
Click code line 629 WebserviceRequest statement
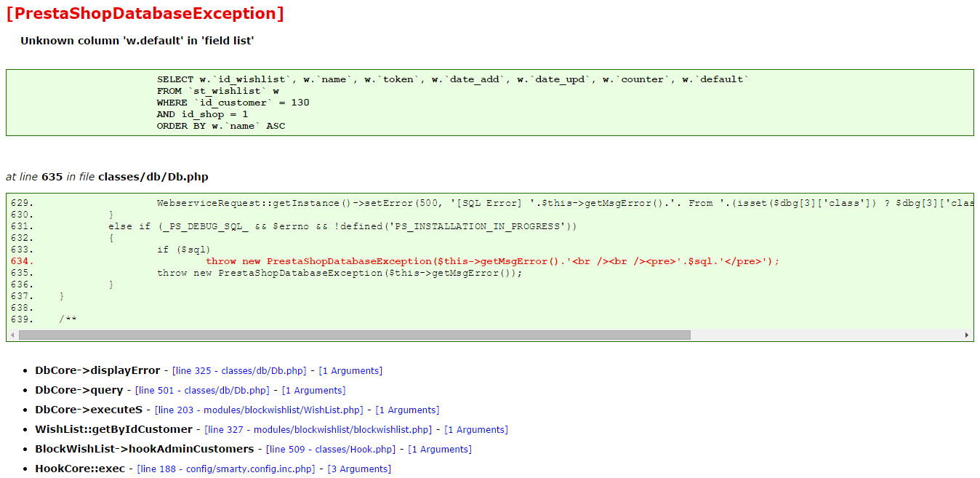pos(565,203)
